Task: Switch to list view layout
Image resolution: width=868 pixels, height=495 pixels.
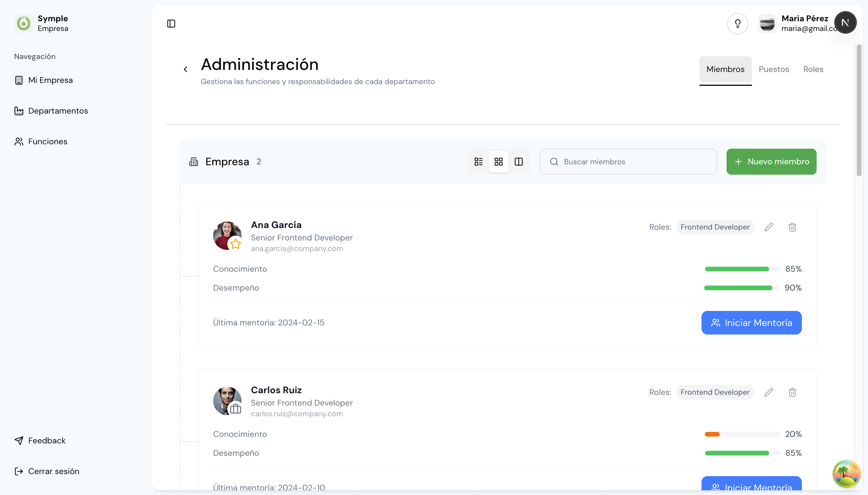Action: pos(478,161)
